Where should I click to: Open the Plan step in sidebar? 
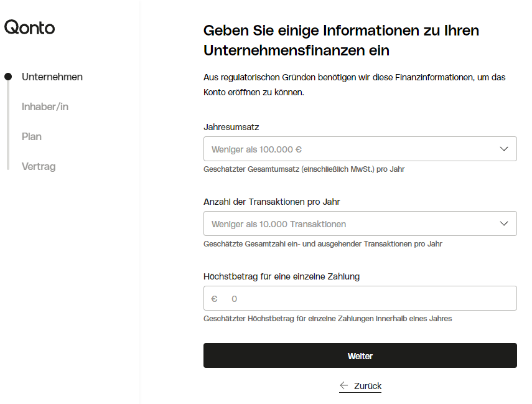[x=32, y=136]
